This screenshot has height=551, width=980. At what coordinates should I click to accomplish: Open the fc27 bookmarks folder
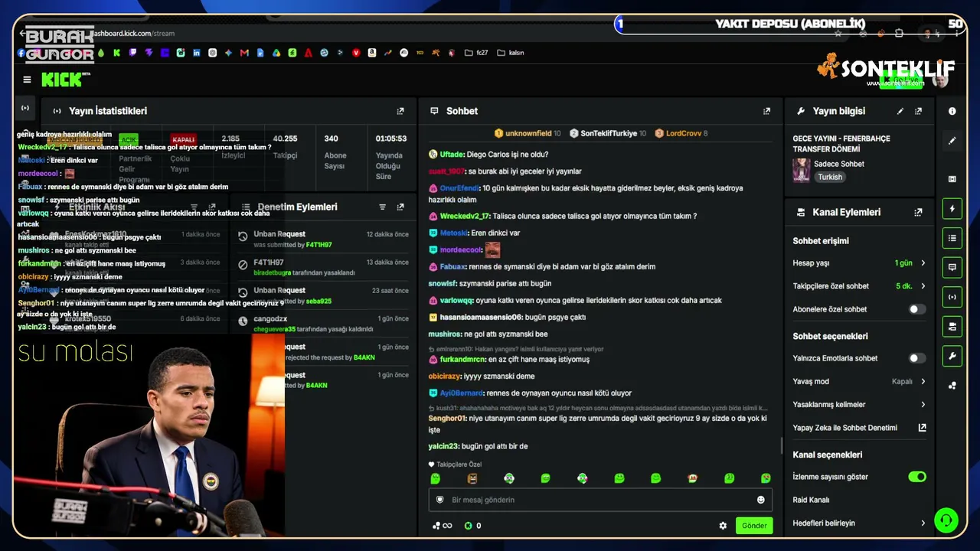point(476,53)
